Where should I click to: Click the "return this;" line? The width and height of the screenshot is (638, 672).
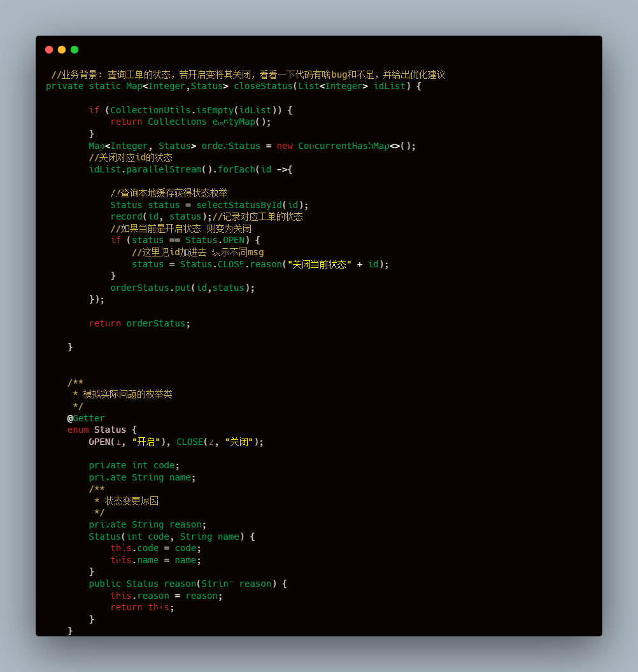point(143,607)
